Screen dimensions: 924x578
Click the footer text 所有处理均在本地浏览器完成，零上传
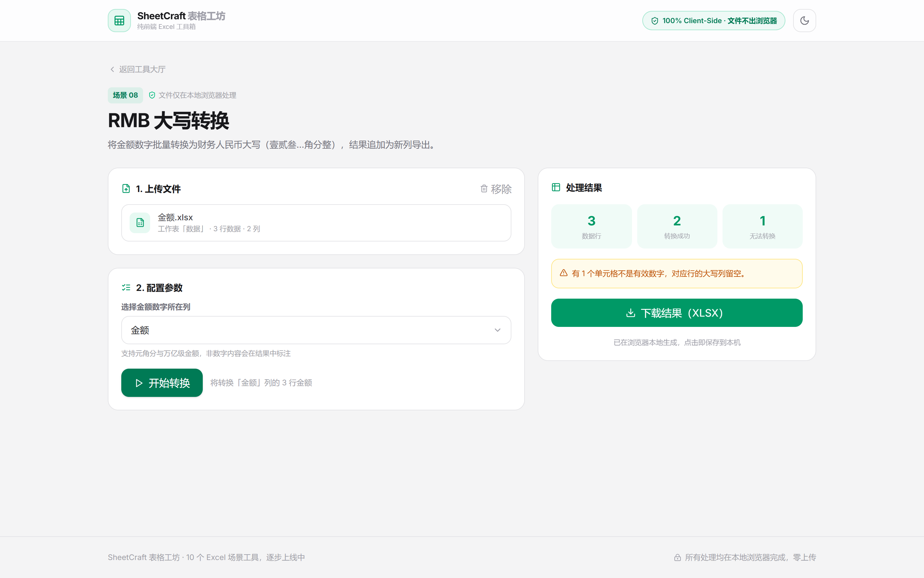pyautogui.click(x=750, y=557)
